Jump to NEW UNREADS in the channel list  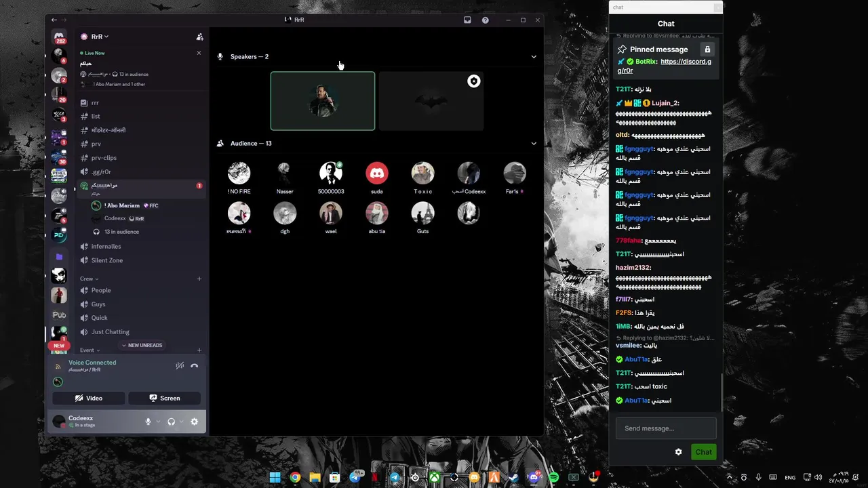(x=142, y=345)
